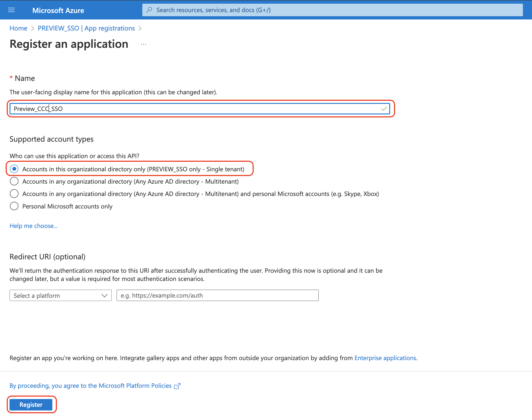Open the Enterprise applications link

[385, 358]
